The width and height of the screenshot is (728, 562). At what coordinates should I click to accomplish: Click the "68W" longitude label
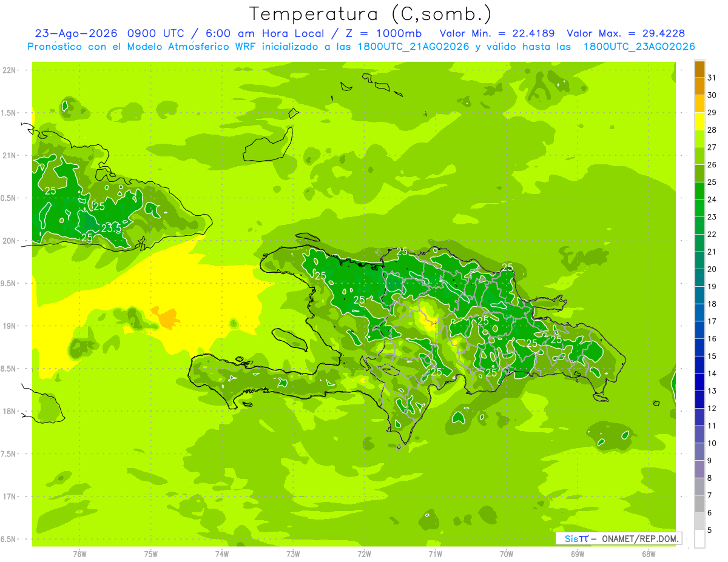pos(649,554)
